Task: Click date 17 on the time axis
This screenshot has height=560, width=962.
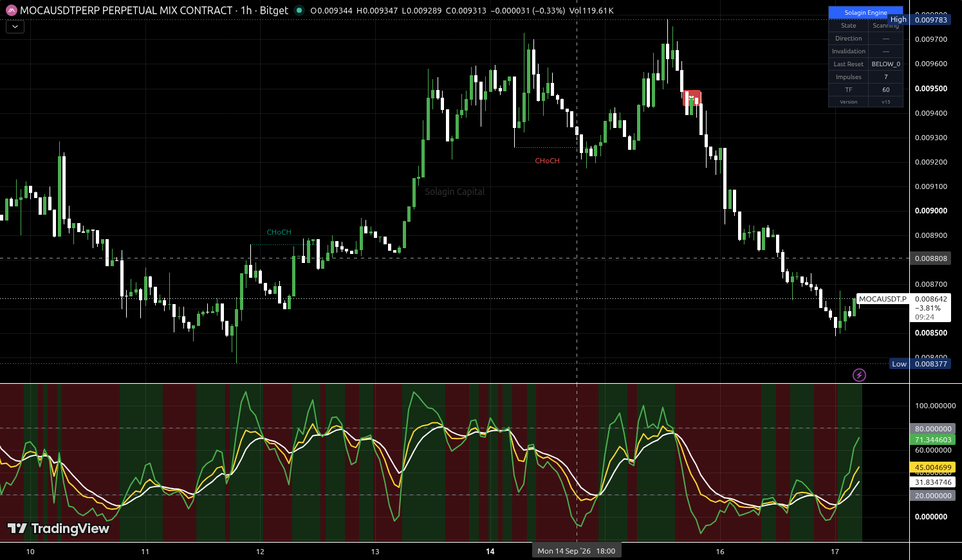Action: click(x=835, y=552)
